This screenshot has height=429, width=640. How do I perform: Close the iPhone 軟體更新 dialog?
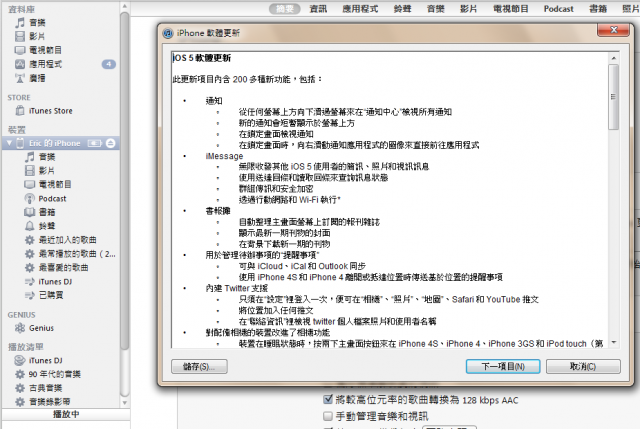pos(613,30)
